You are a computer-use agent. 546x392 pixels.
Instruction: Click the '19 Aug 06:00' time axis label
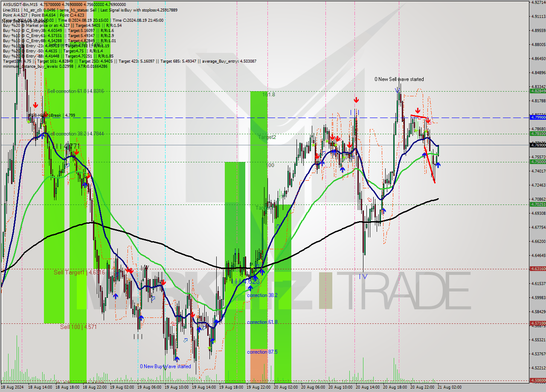point(150,387)
